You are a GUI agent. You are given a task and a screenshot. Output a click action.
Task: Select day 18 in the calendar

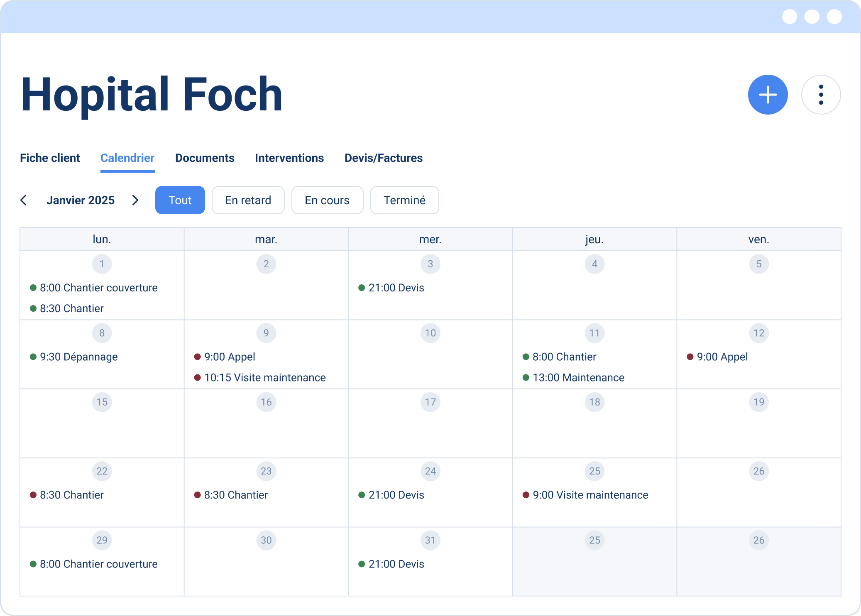594,402
